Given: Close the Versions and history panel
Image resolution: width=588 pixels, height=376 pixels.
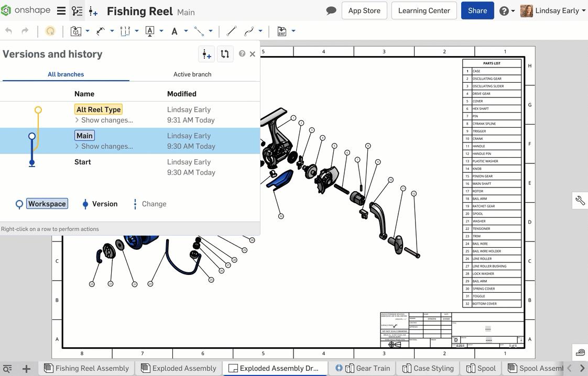Looking at the screenshot, I should [253, 54].
